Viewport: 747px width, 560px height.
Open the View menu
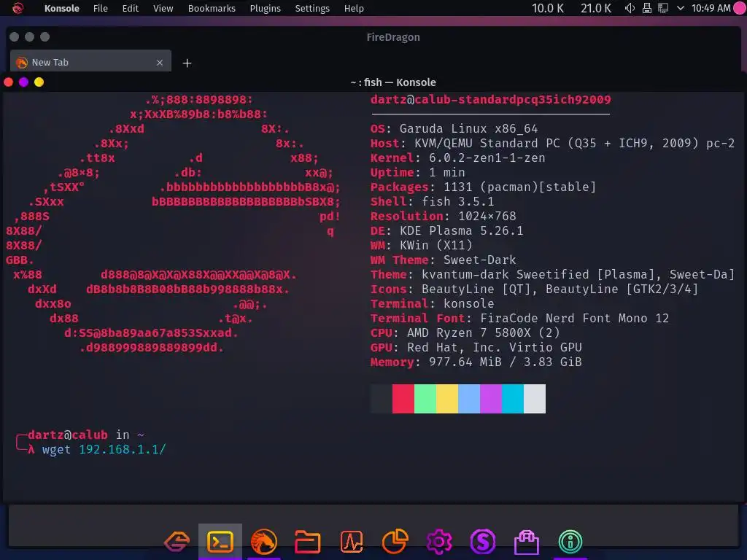(x=163, y=9)
